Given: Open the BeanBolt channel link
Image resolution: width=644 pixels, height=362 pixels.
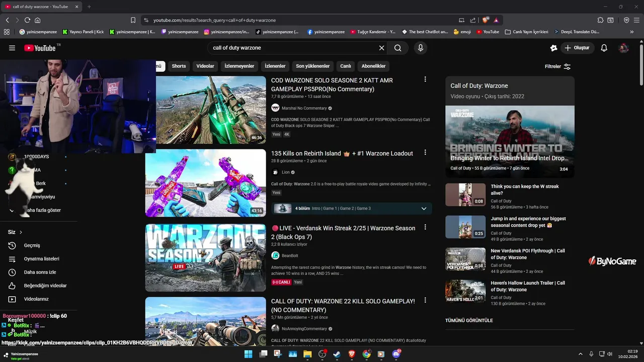Looking at the screenshot, I should coord(290,255).
